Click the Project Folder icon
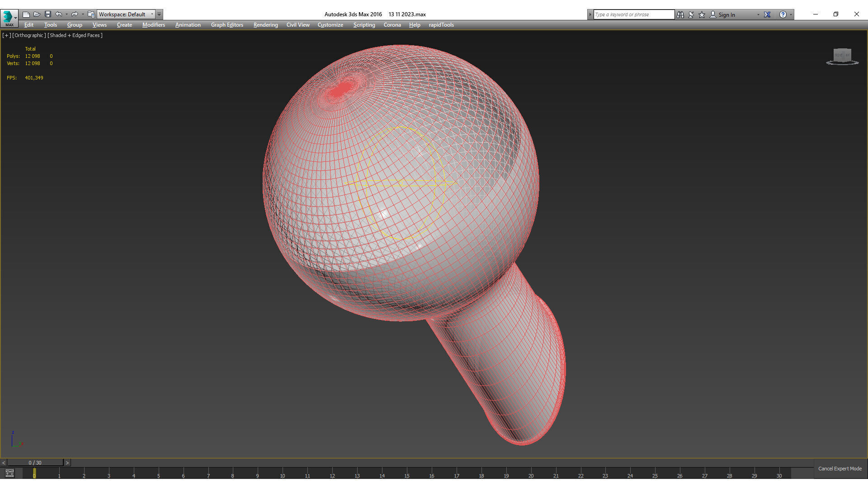Screen dimensions: 868x488 (91, 14)
